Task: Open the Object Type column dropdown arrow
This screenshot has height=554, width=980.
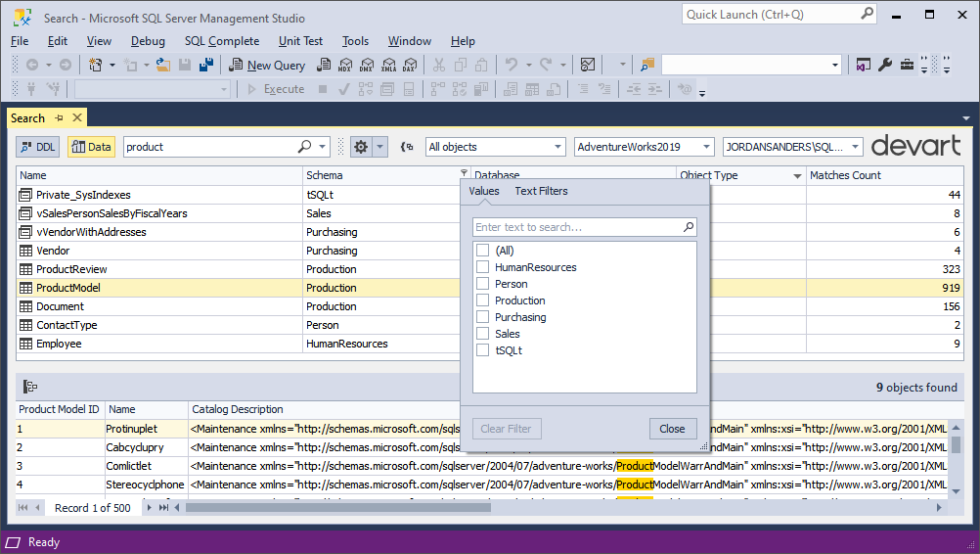Action: pos(797,176)
